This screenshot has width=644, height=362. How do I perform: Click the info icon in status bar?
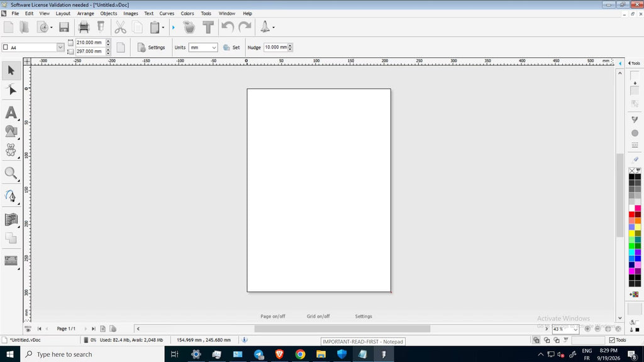point(245,340)
